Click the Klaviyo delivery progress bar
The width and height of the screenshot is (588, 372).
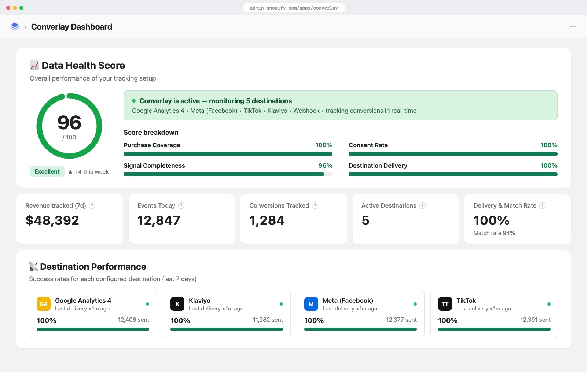(x=227, y=330)
